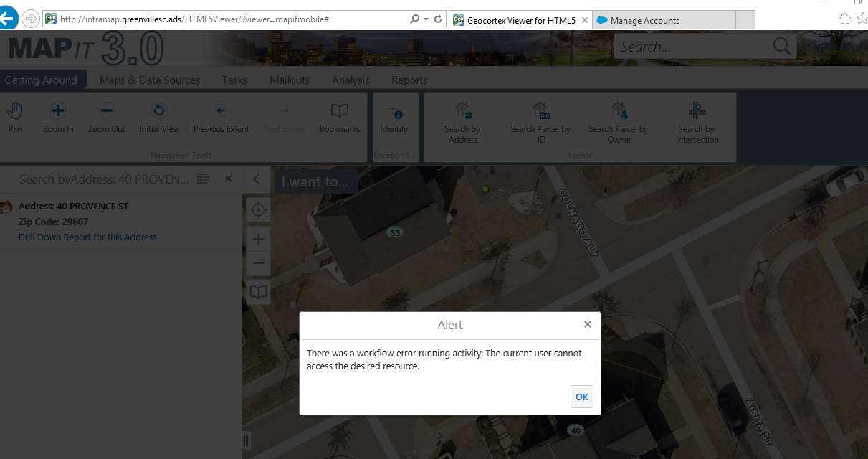Click the browser forward button

31,19
